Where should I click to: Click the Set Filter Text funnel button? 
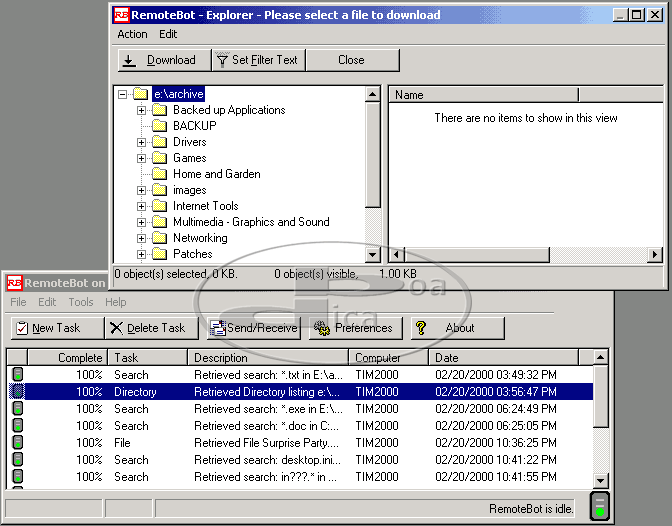point(257,60)
